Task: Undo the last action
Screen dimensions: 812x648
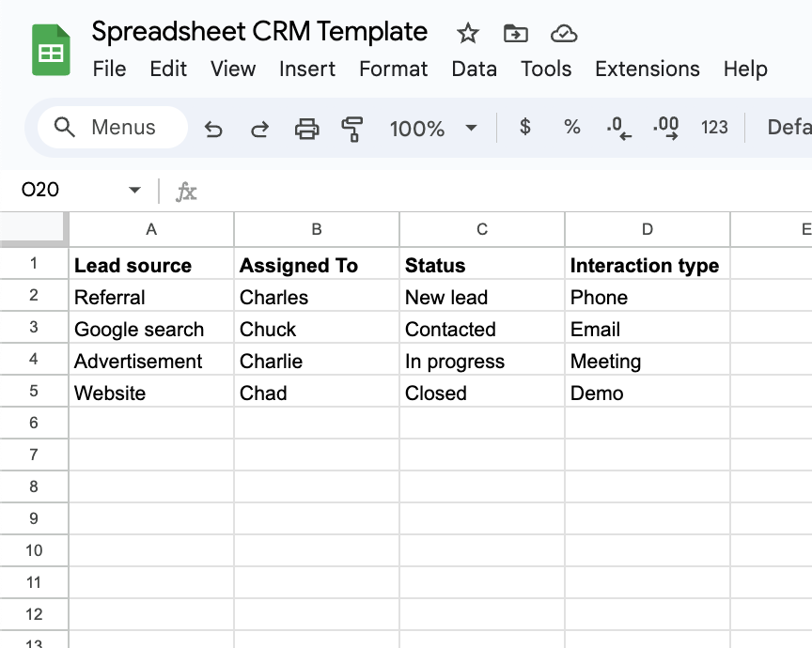Action: 213,129
